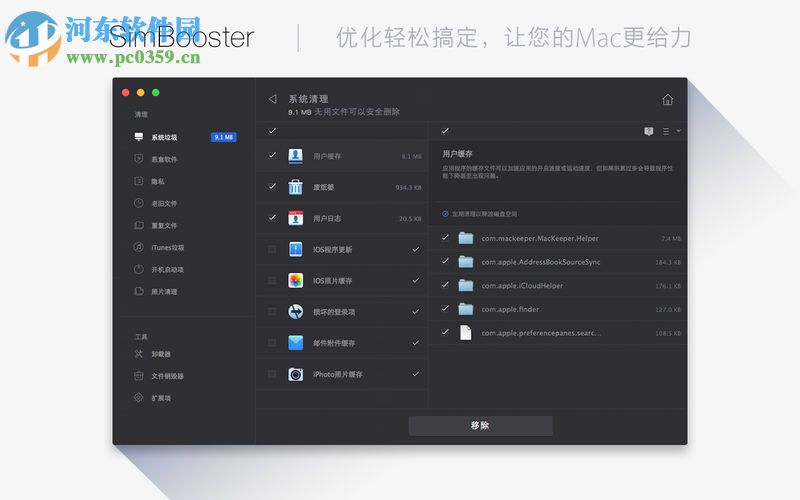The width and height of the screenshot is (800, 500).
Task: Uncheck the 废纸篓 category checkbox
Action: tap(272, 186)
